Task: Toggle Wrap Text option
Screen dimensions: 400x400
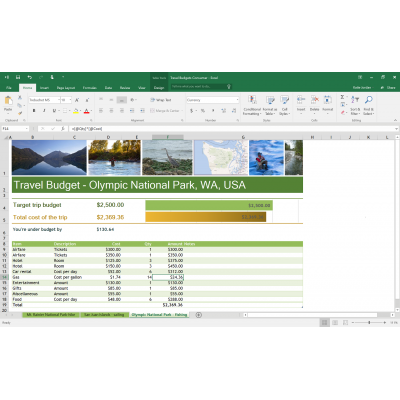Action: point(161,100)
